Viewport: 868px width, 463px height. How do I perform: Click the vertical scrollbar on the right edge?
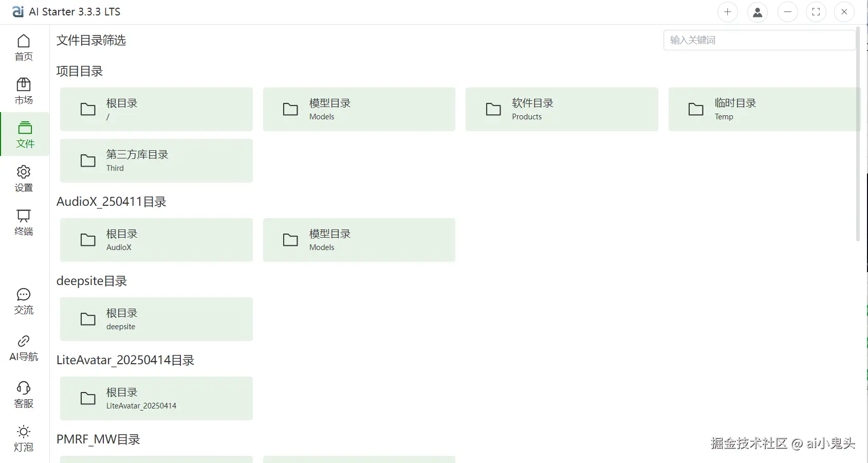(858, 134)
